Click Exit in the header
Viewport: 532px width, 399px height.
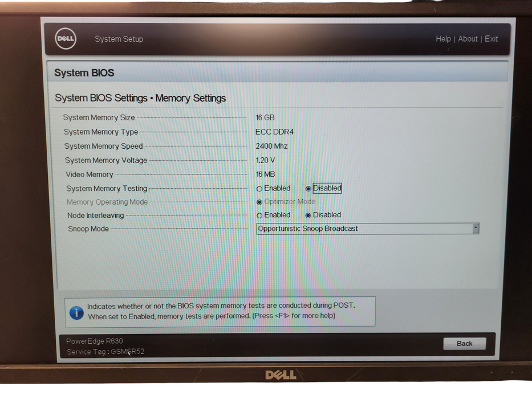491,39
